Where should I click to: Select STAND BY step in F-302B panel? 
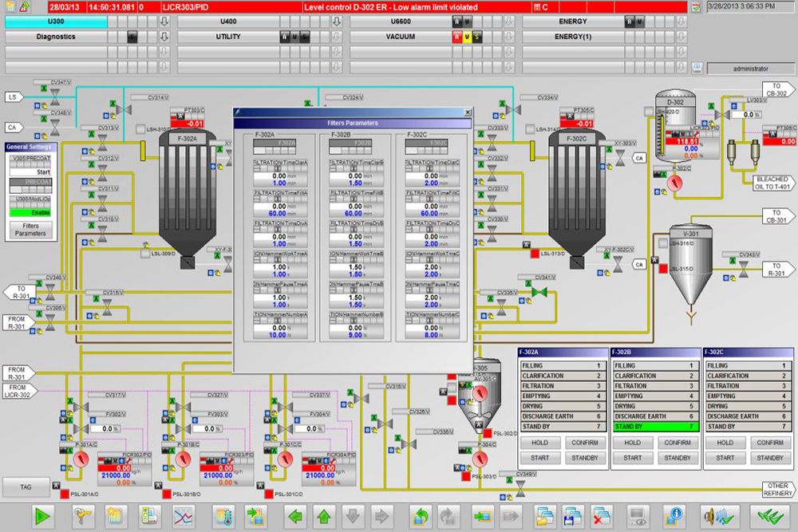coord(654,427)
